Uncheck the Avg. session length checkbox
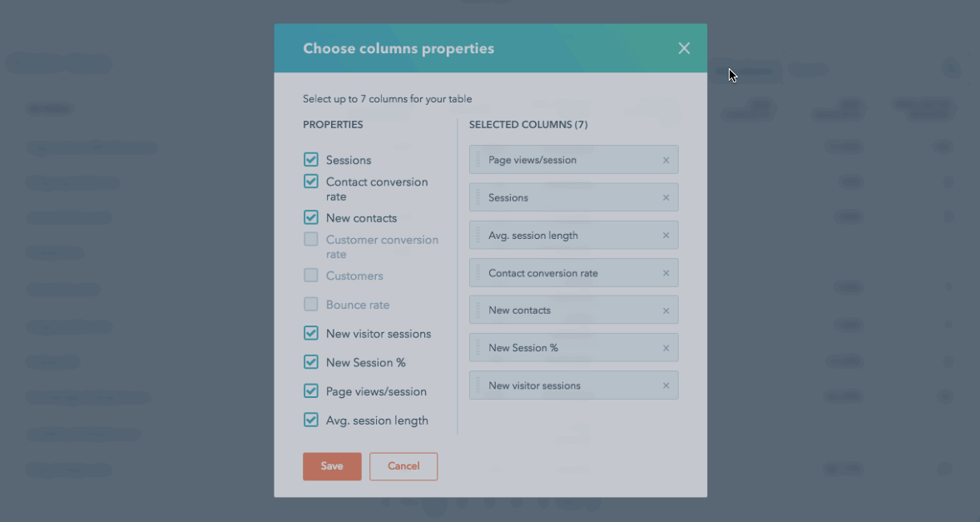This screenshot has width=980, height=522. coord(311,420)
